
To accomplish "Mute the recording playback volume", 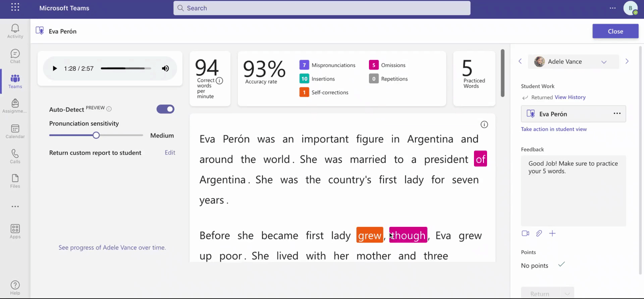I will pyautogui.click(x=165, y=68).
